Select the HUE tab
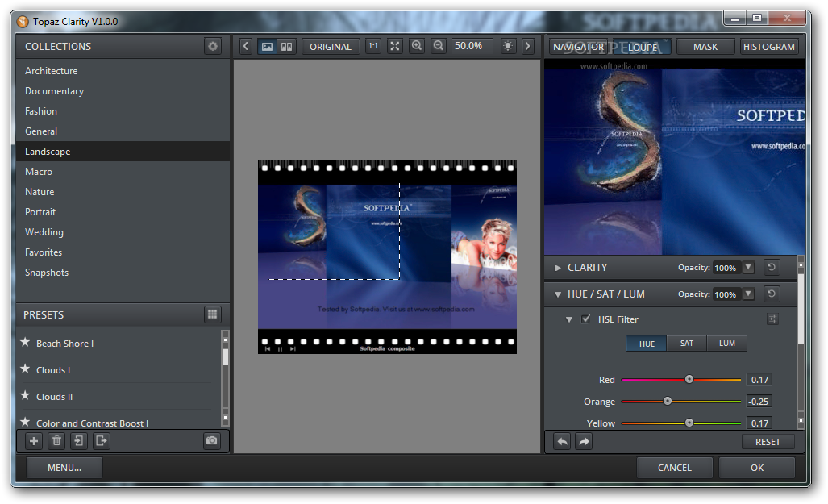The width and height of the screenshot is (828, 504). tap(647, 344)
